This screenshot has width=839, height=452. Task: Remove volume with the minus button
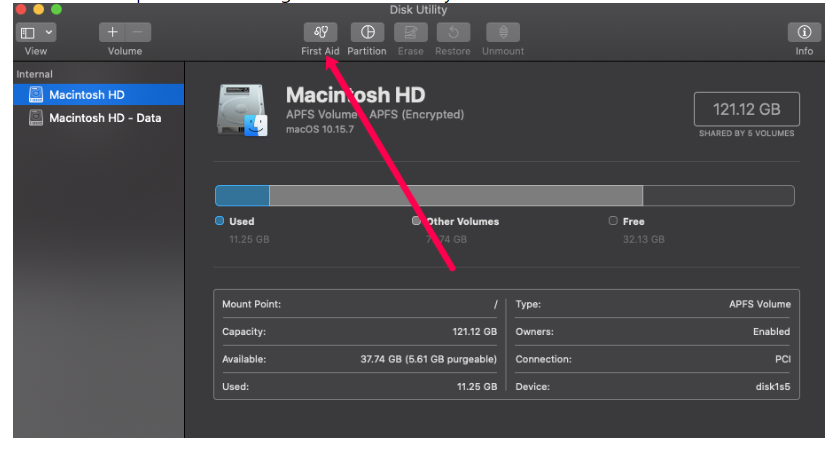tap(138, 33)
